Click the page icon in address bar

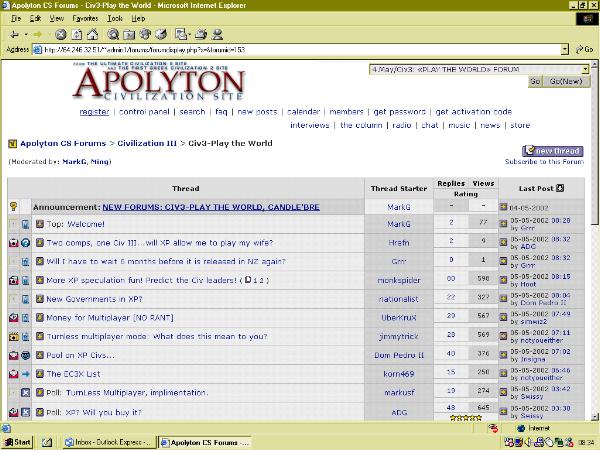37,49
